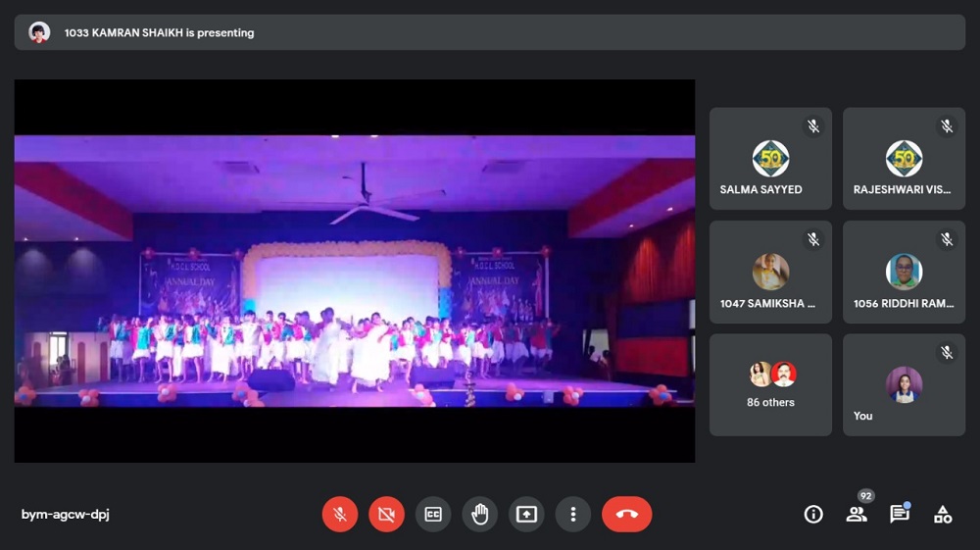Select the SALMA SAYYED participant tile
980x550 pixels.
[x=769, y=159]
